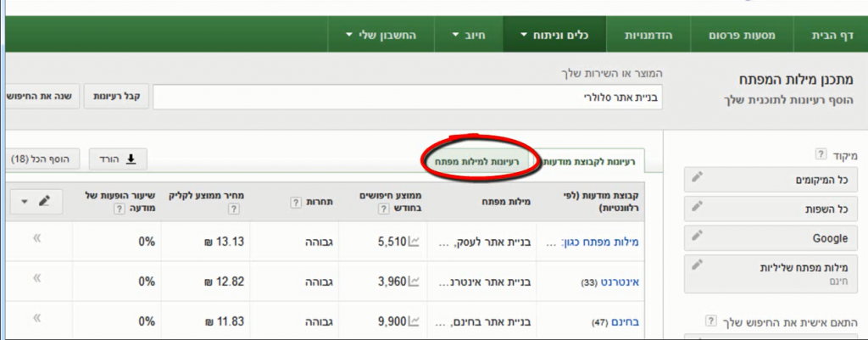Add the בחינם row with double arrows
868x340 pixels.
36,317
